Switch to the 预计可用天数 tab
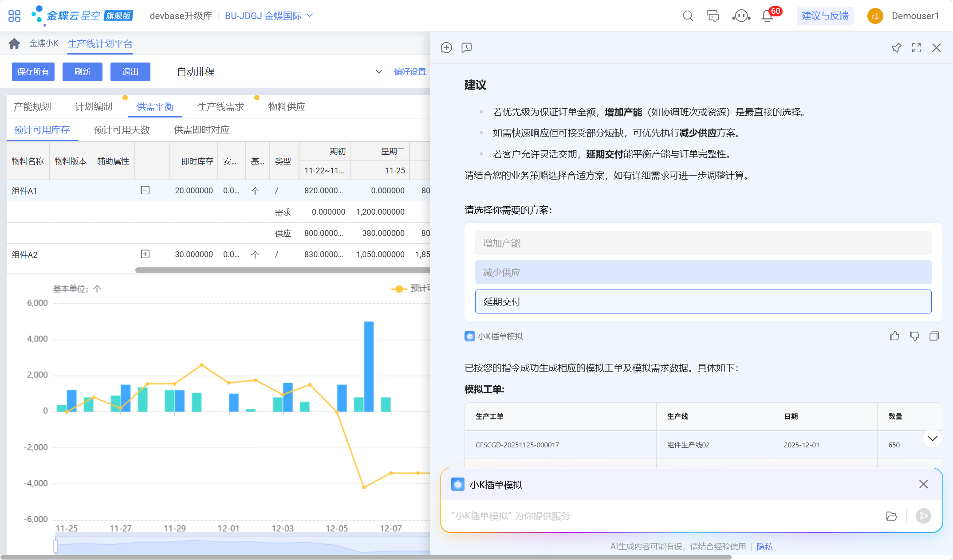 pyautogui.click(x=122, y=130)
